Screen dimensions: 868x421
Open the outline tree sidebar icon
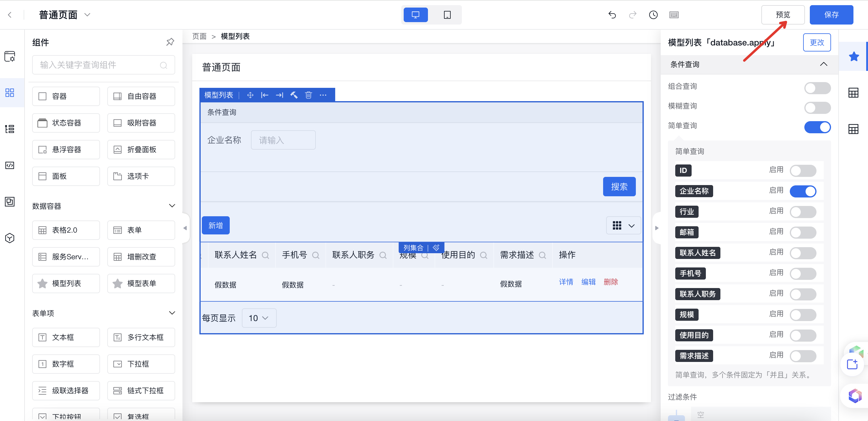(10, 129)
